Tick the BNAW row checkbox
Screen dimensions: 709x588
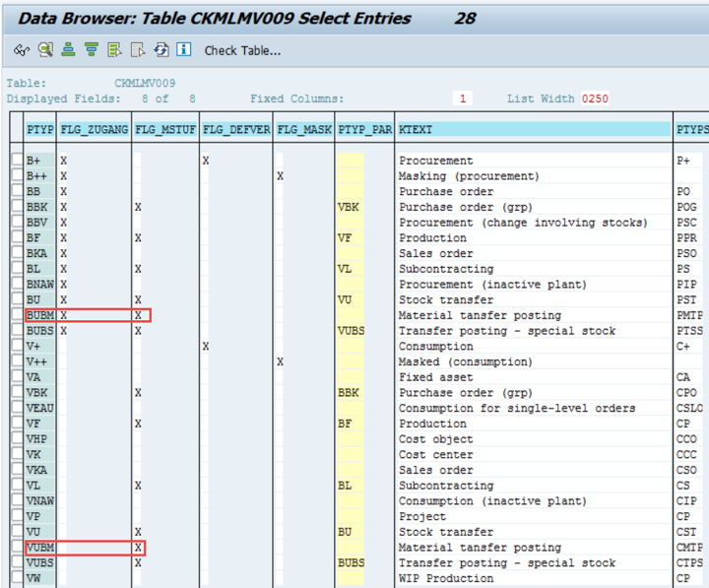click(x=17, y=284)
